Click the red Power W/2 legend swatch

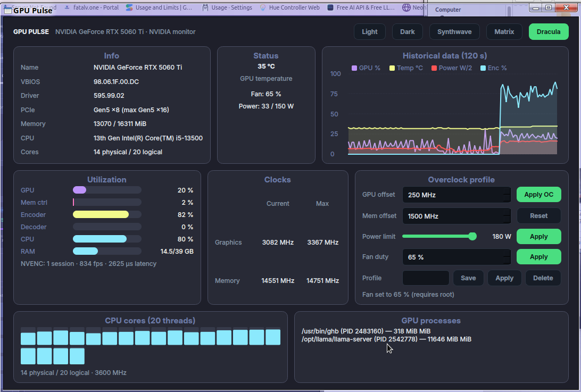click(x=434, y=68)
